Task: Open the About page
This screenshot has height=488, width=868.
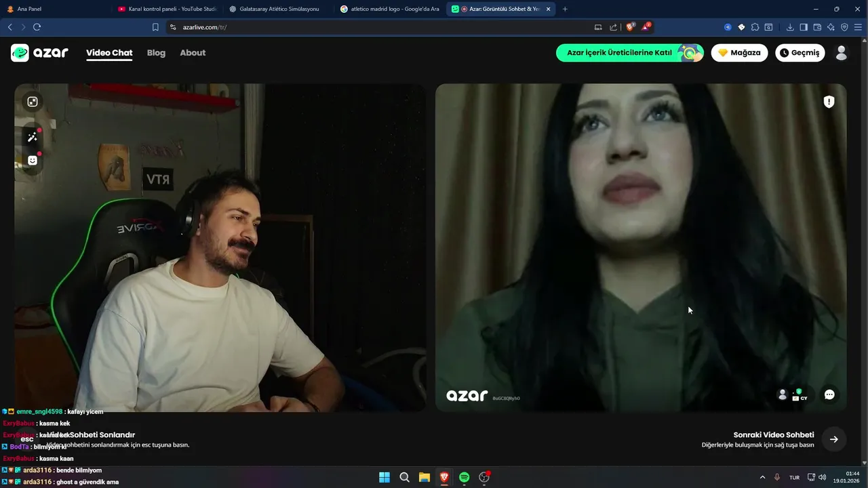Action: tap(193, 53)
